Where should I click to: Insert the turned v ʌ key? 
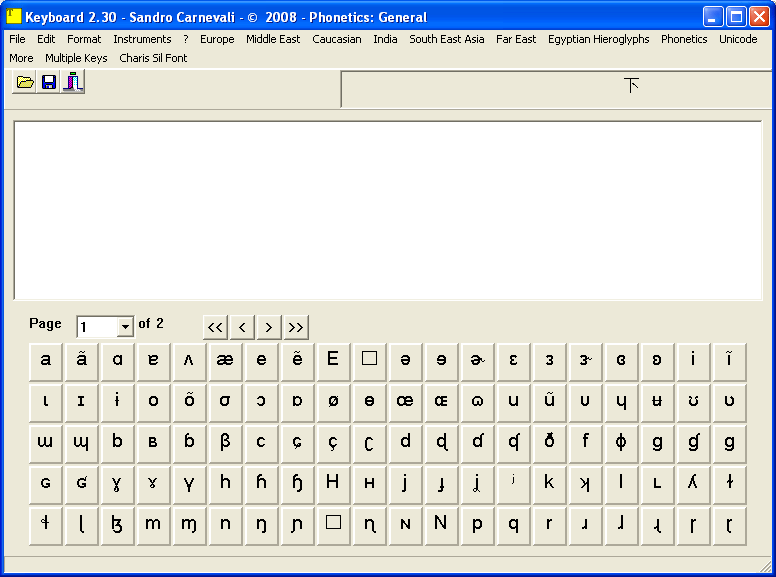coord(189,362)
